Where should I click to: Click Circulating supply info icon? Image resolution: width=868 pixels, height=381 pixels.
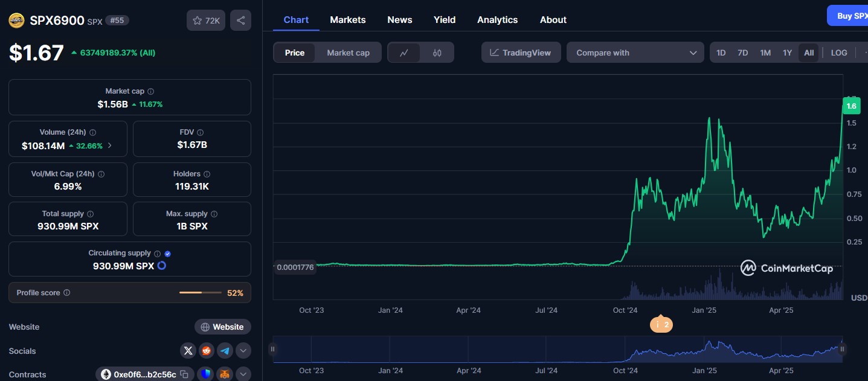[x=157, y=254]
